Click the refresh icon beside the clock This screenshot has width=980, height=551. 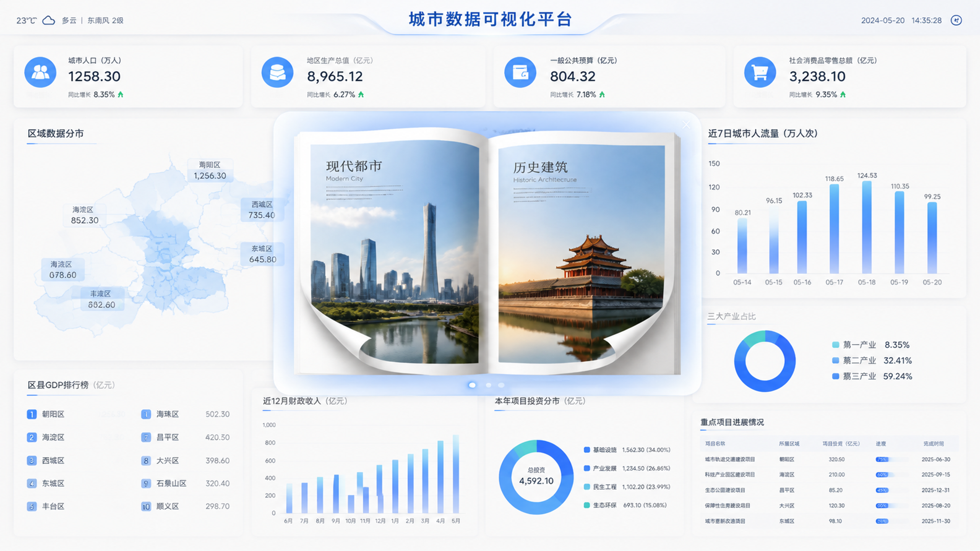coord(956,20)
